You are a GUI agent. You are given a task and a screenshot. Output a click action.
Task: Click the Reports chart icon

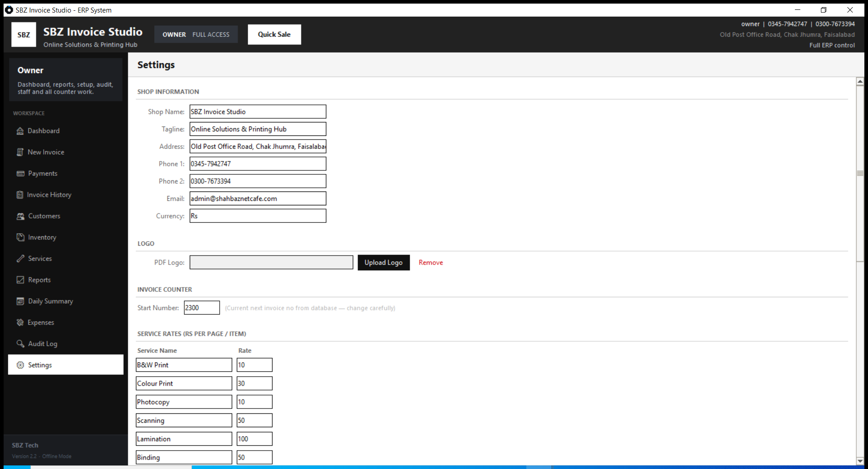(x=20, y=280)
